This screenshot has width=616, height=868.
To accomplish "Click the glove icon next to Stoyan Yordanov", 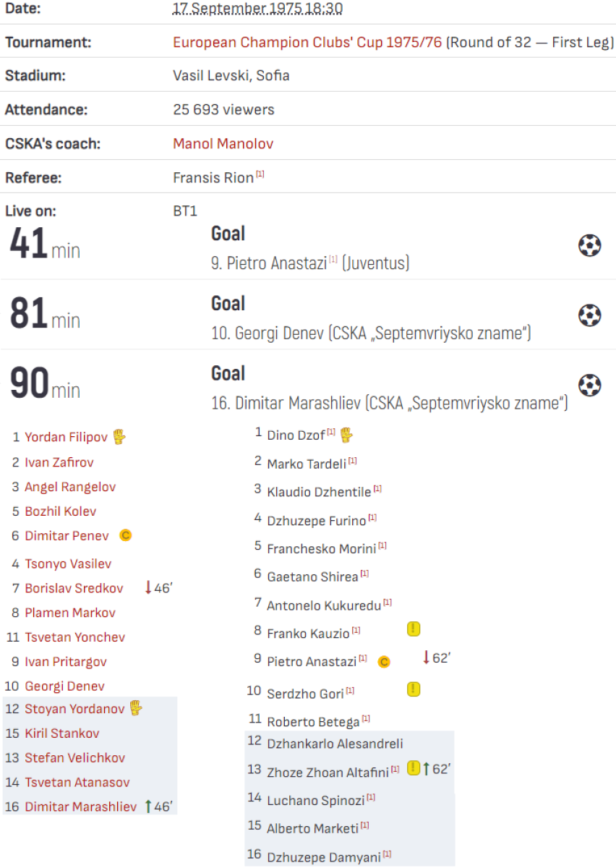I will [136, 708].
